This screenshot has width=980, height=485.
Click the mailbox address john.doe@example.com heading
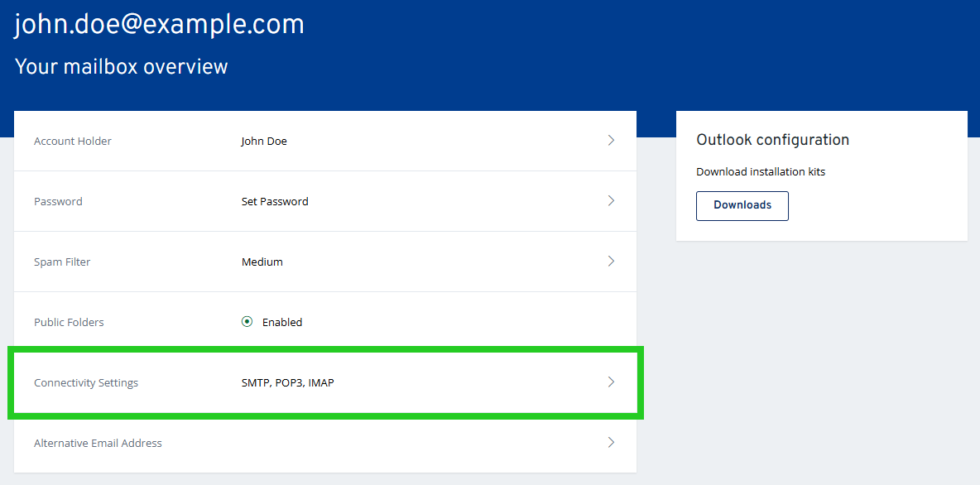click(160, 23)
